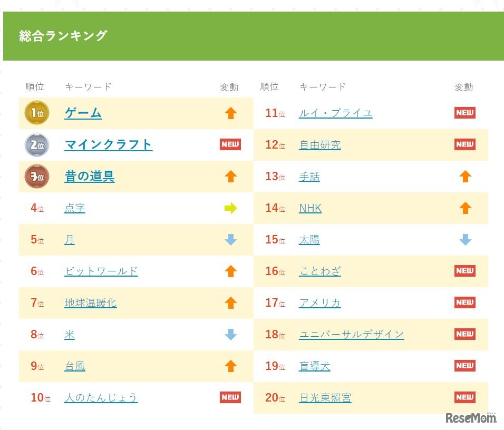Screen dimensions: 504x430
Task: Click the NEW badge beside 日光東照宮
Action: coord(464,397)
